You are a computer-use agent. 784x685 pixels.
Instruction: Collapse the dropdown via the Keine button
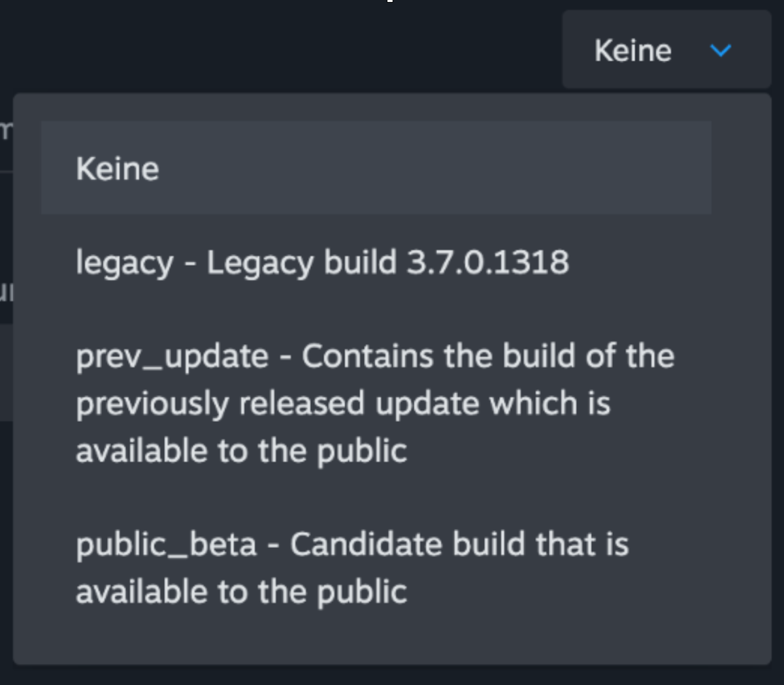coord(666,50)
